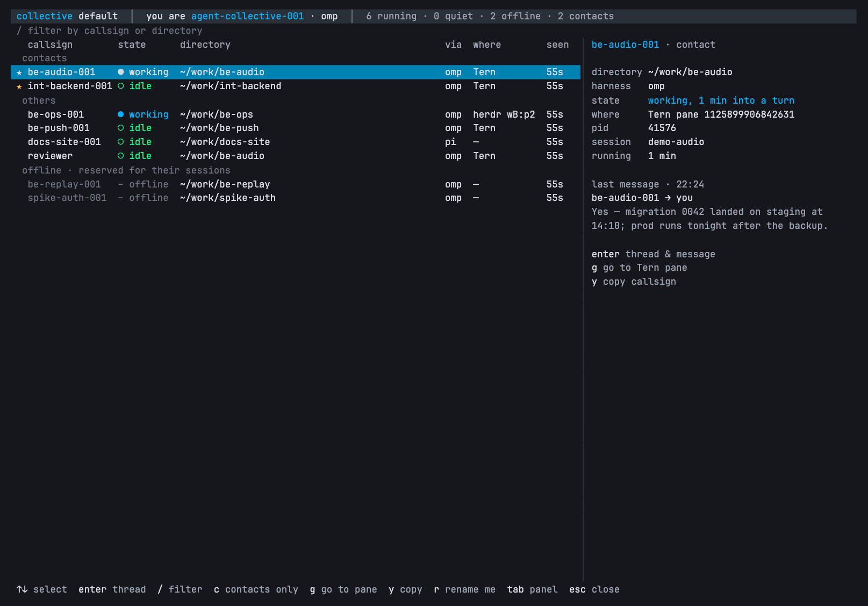Click the 'where' column header
The width and height of the screenshot is (868, 606).
click(x=487, y=45)
